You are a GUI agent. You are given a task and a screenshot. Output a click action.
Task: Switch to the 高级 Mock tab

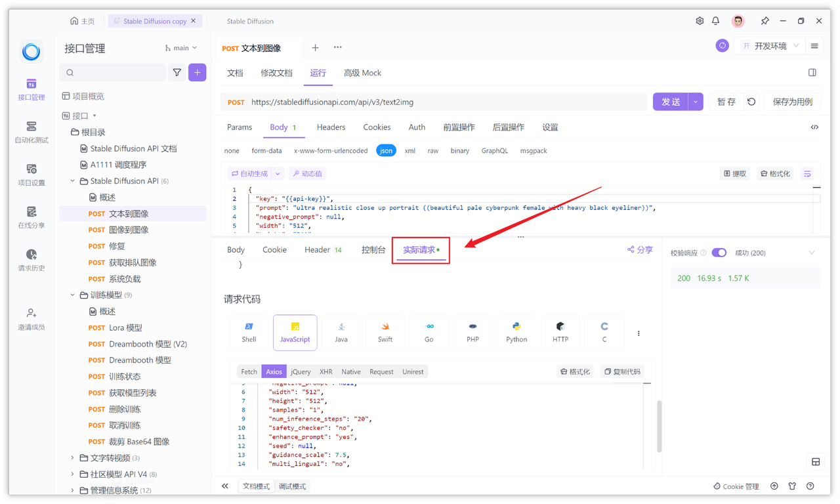click(362, 73)
